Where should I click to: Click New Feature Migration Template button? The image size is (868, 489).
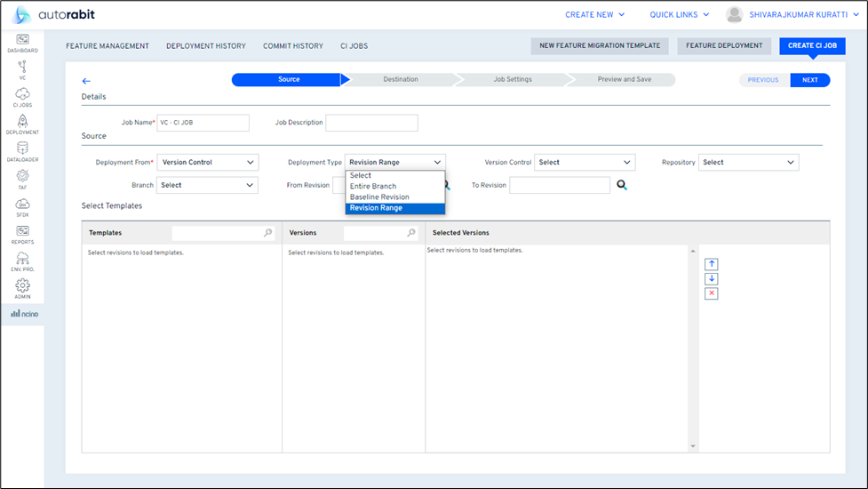click(600, 46)
